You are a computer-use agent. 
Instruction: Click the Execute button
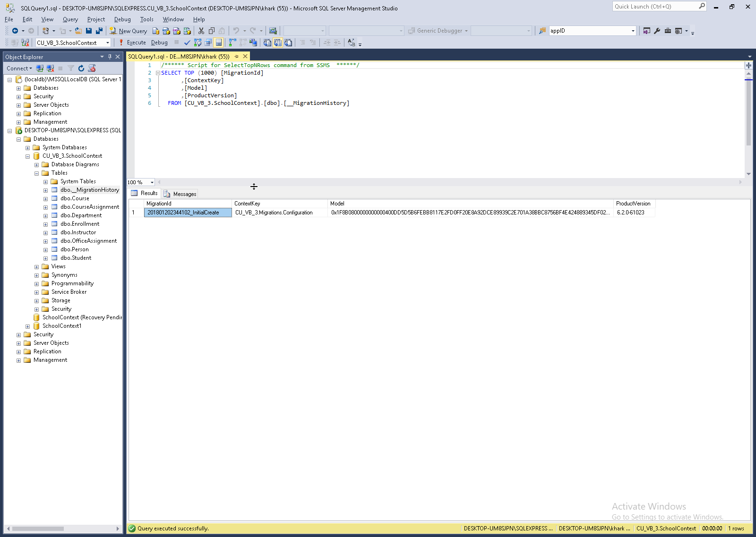[132, 43]
